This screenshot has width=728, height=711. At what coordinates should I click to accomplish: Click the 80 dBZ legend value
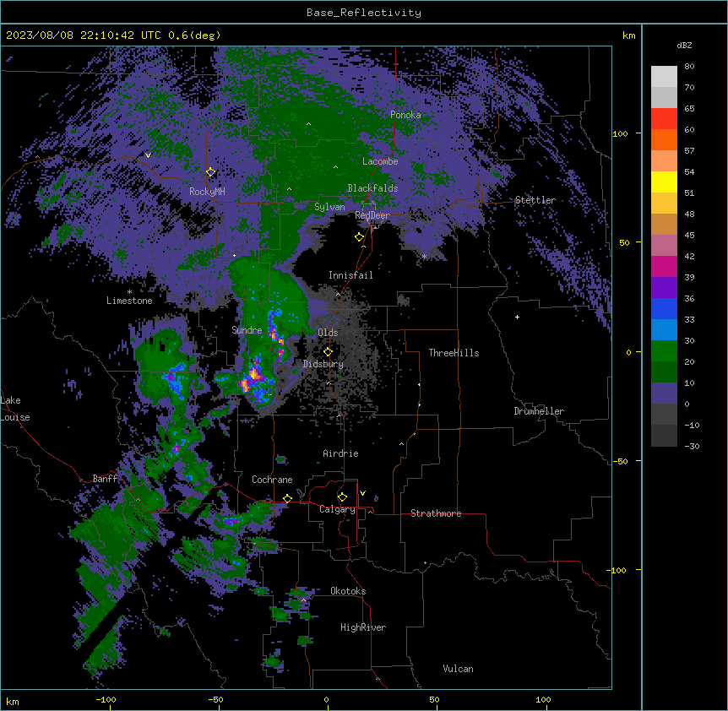[x=689, y=67]
